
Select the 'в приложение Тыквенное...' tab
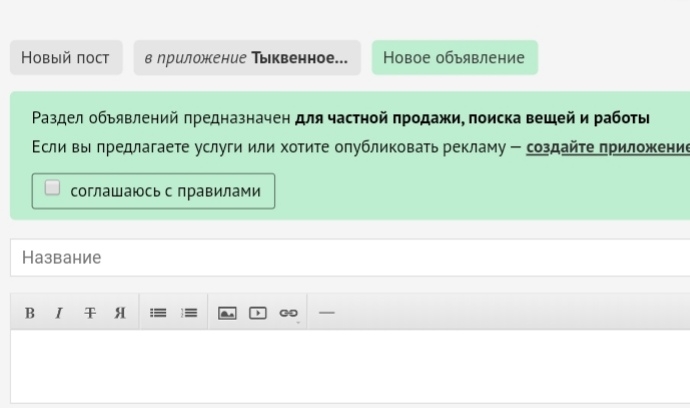[246, 57]
